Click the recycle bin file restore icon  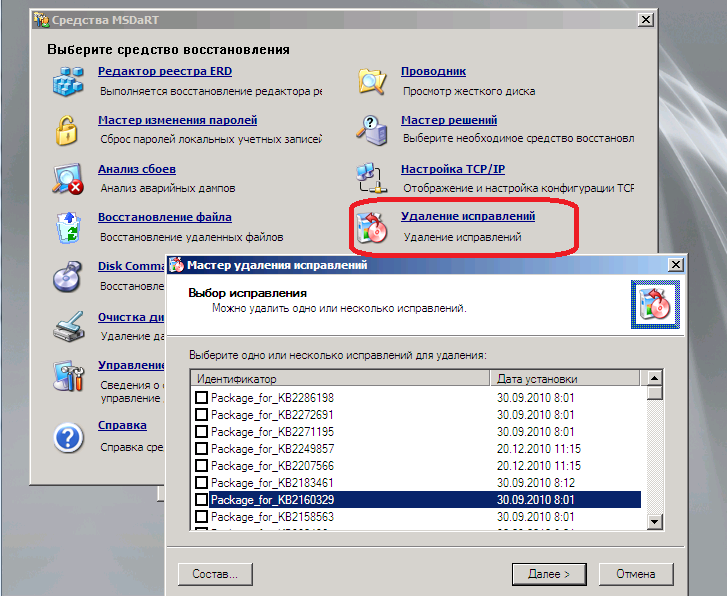(68, 228)
